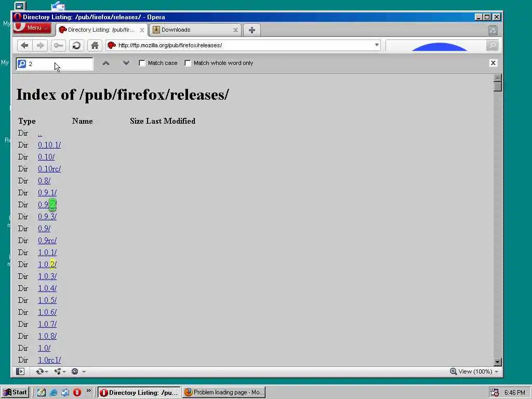Open the address bar history dropdown
Screen dimensions: 532x399
click(377, 45)
